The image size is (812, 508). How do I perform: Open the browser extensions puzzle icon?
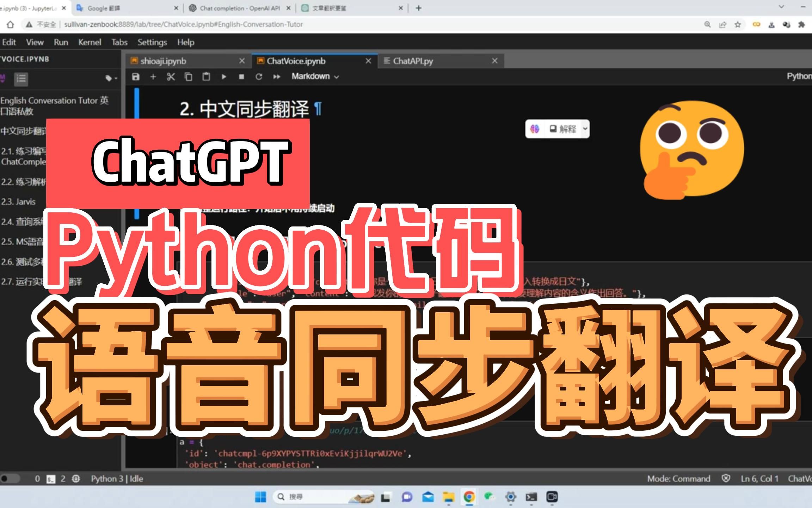[x=801, y=24]
